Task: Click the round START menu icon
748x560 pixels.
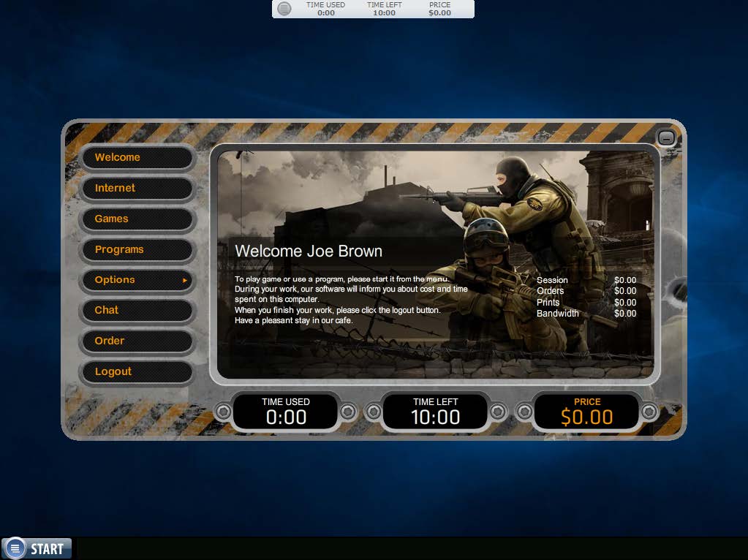Action: [x=15, y=548]
